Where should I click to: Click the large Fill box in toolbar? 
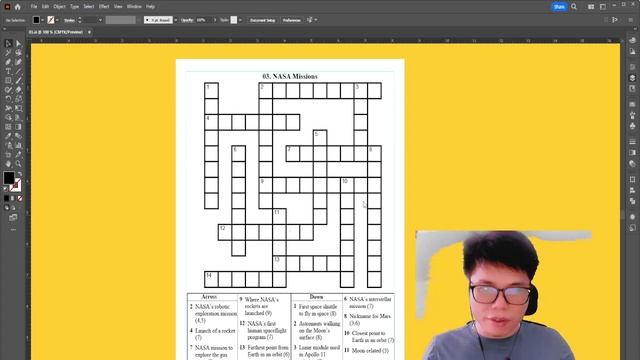(9, 178)
